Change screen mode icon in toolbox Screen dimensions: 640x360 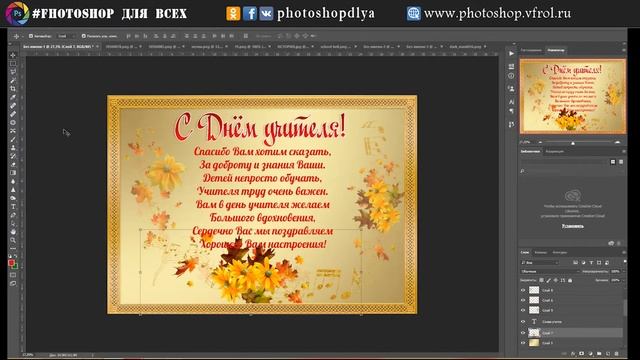click(13, 283)
